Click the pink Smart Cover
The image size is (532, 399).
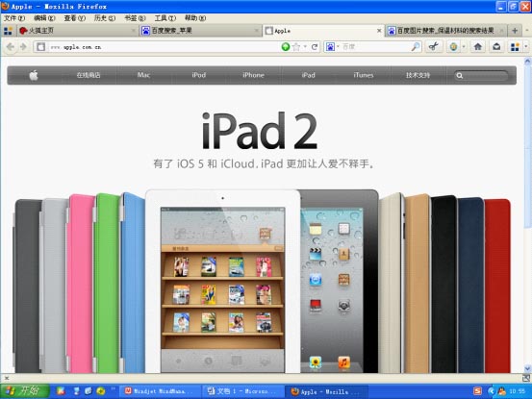[81, 284]
